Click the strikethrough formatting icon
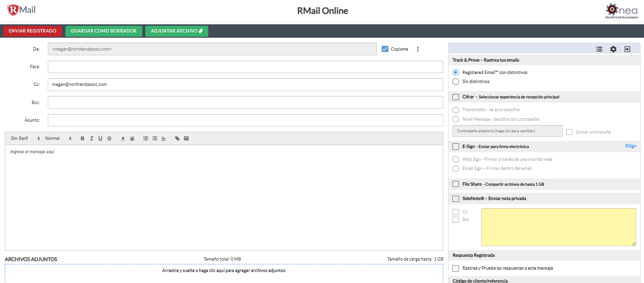Viewport: 644px width, 283px height. [109, 138]
